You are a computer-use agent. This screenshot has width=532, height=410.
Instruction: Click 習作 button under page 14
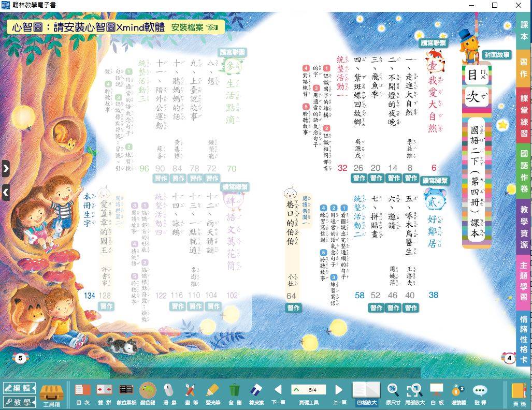394,178
